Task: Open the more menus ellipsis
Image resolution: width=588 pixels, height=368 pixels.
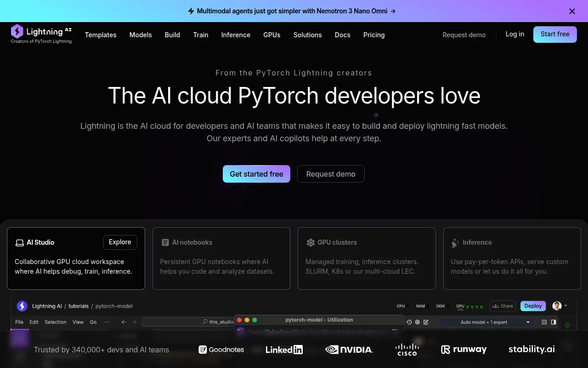Action: click(107, 322)
